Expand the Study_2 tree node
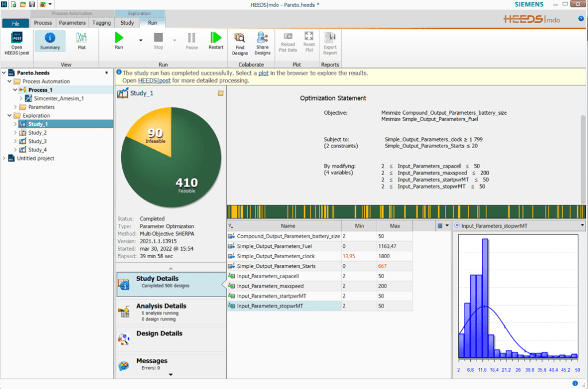 point(16,133)
